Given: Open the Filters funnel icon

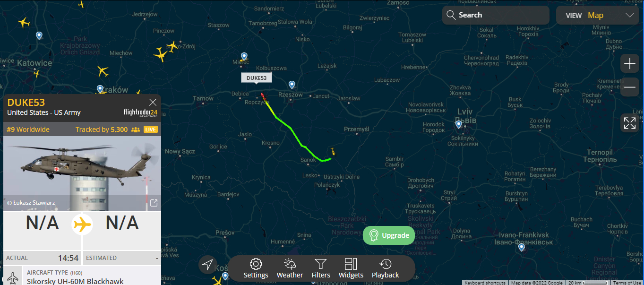Looking at the screenshot, I should click(x=321, y=268).
